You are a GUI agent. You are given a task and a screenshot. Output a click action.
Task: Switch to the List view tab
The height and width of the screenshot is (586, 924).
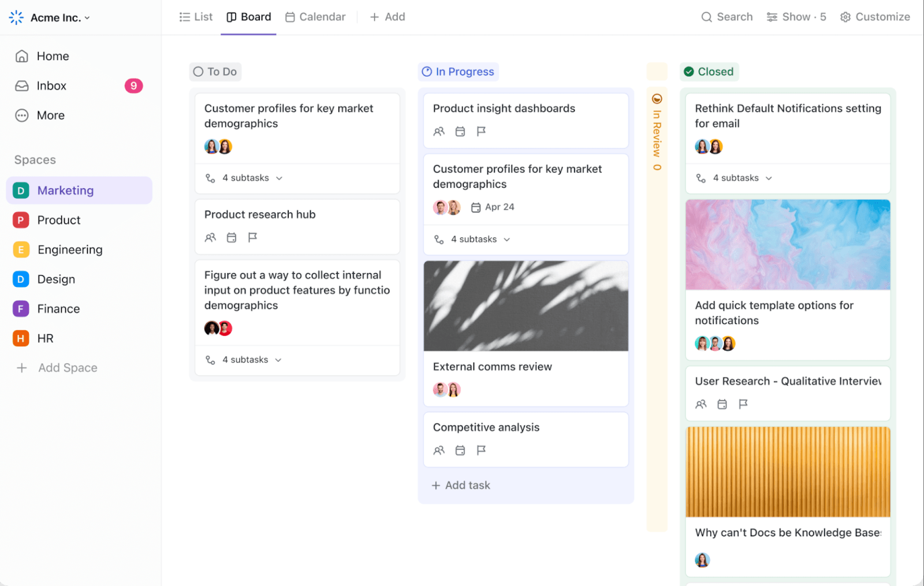pyautogui.click(x=196, y=17)
